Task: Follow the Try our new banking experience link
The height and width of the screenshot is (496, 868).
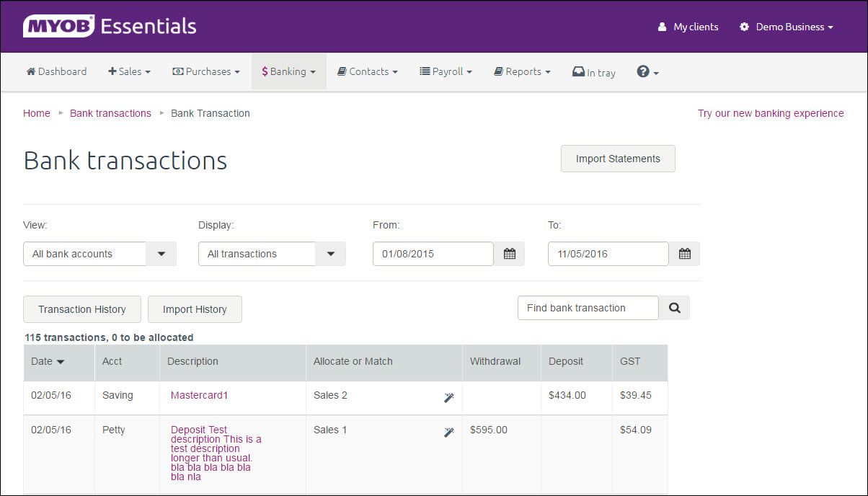Action: click(771, 113)
